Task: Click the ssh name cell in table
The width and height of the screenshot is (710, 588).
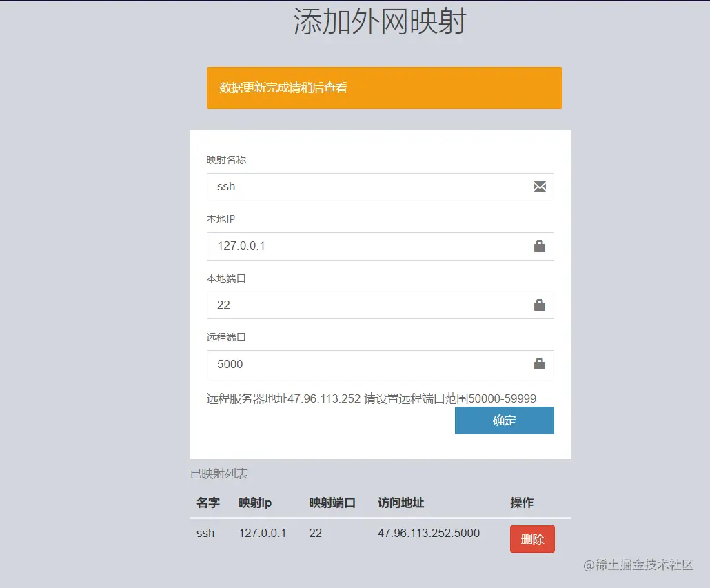Action: tap(205, 534)
